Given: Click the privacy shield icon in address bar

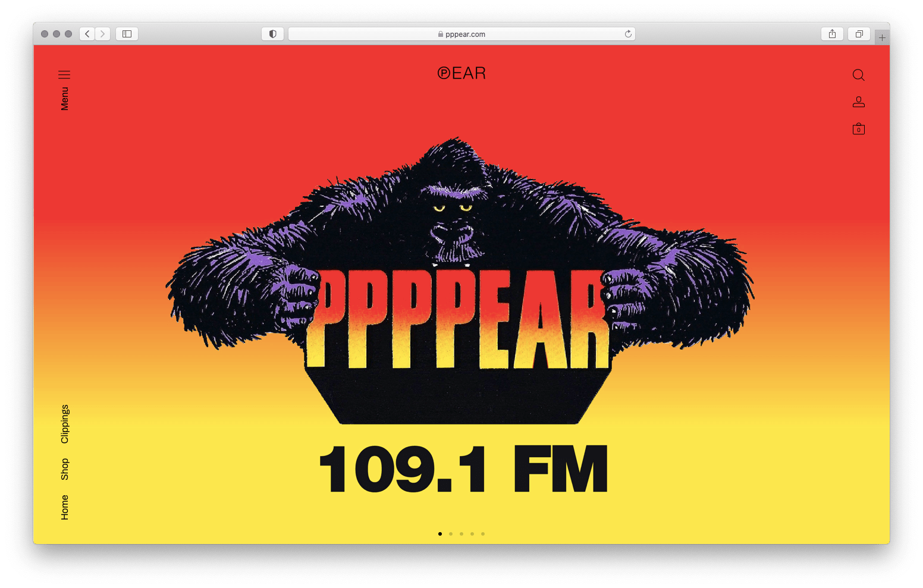Looking at the screenshot, I should (x=272, y=34).
